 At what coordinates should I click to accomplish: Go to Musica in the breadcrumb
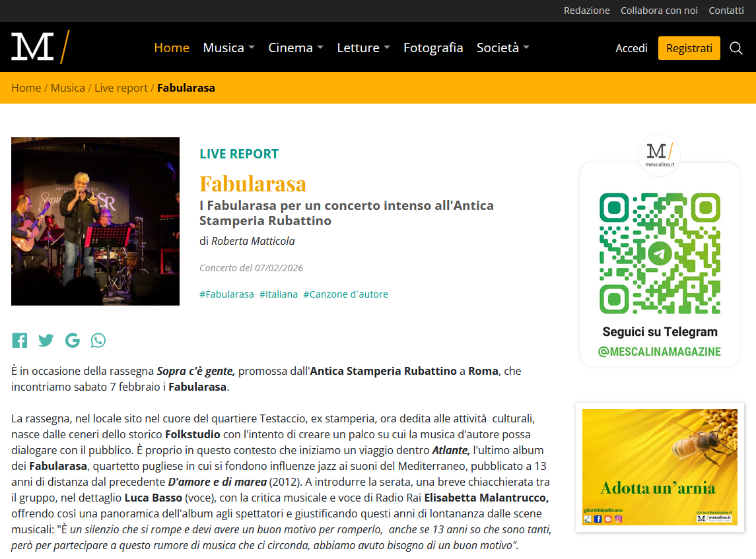coord(67,88)
